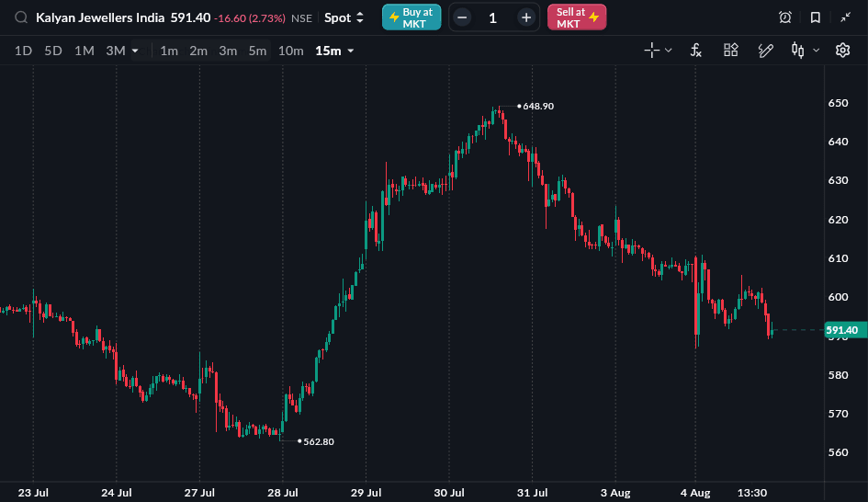Increase quantity with the plus button
Screen dimensions: 868x502
pyautogui.click(x=526, y=17)
